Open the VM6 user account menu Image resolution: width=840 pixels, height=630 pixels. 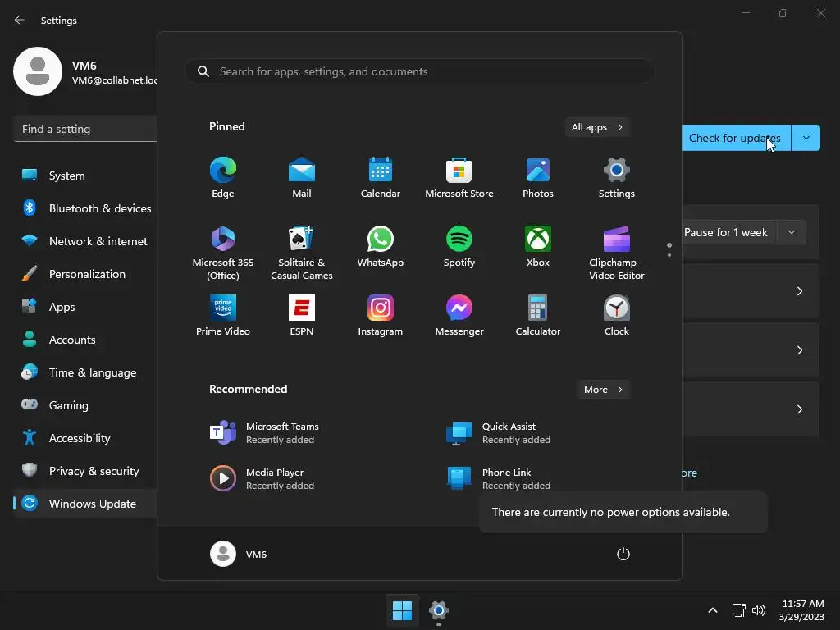click(239, 554)
